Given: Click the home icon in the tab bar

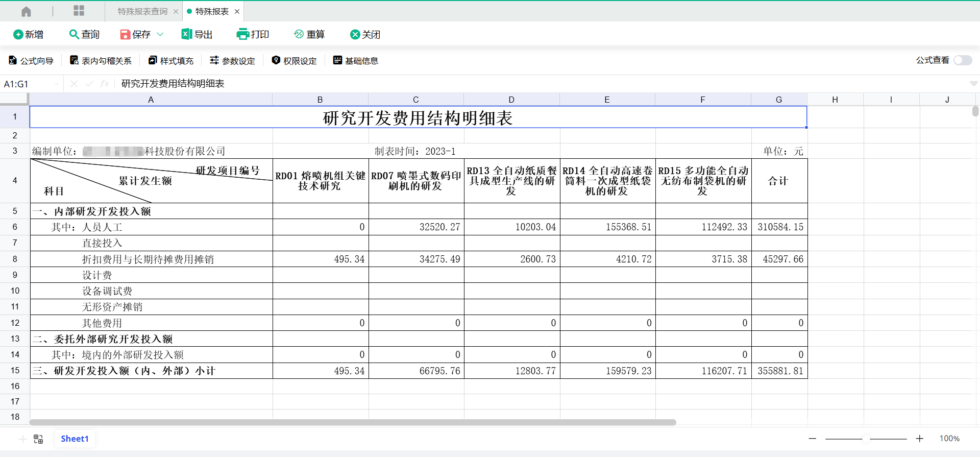Looking at the screenshot, I should tap(26, 11).
